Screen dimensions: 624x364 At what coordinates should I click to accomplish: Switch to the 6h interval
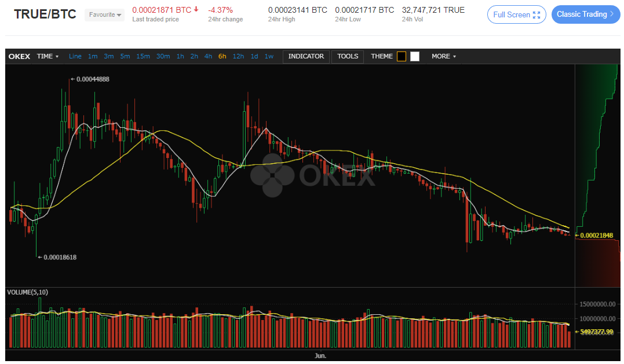(222, 57)
